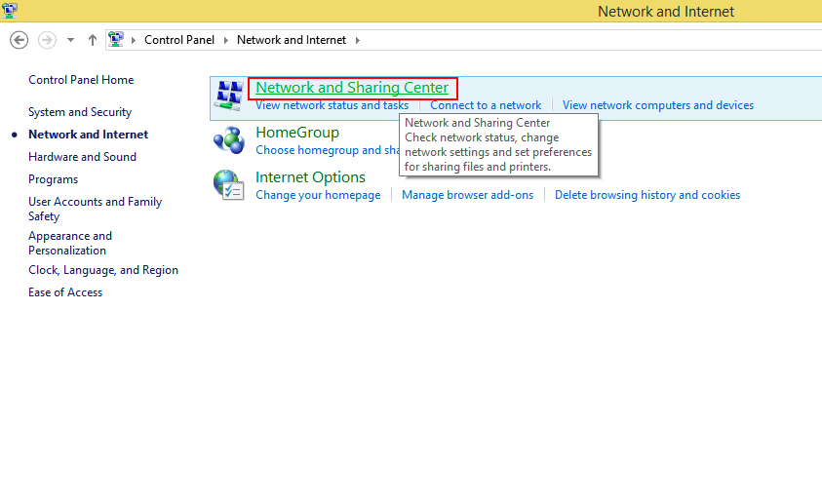Image resolution: width=822 pixels, height=504 pixels.
Task: Select Network and Internet in the sidebar
Action: pyautogui.click(x=88, y=135)
